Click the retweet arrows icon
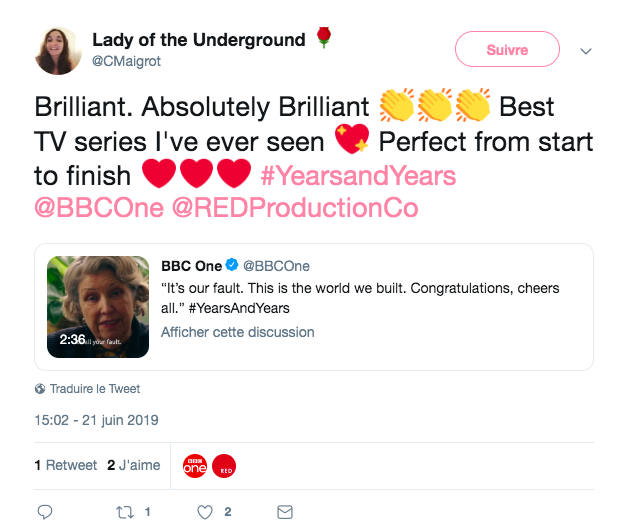The height and width of the screenshot is (526, 632). [x=125, y=512]
